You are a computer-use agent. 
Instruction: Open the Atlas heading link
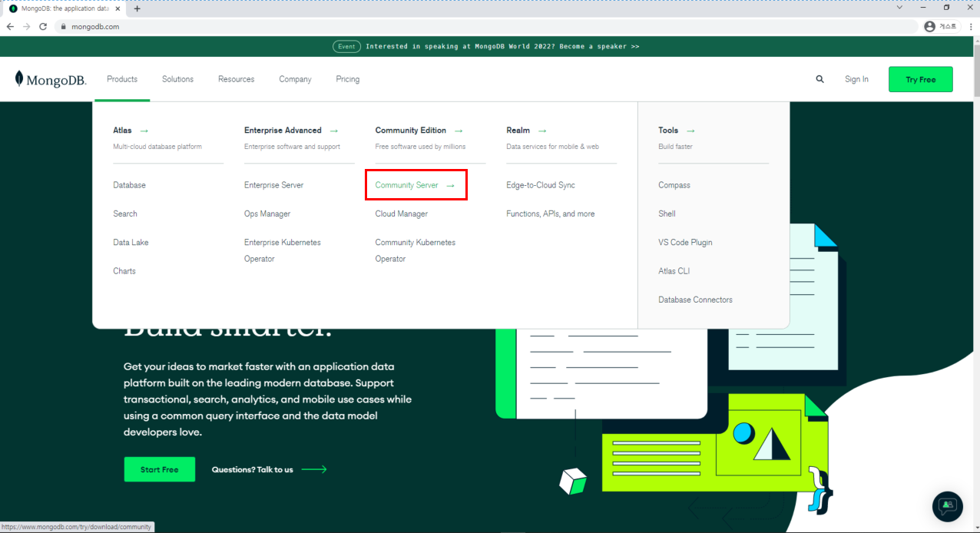(131, 131)
